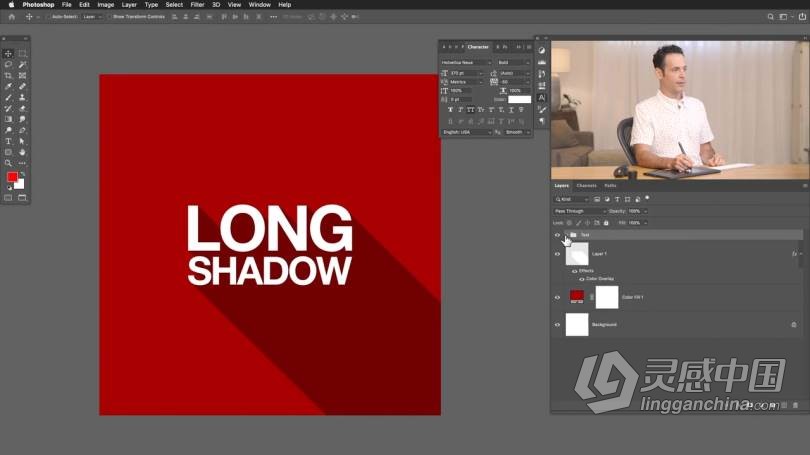Viewport: 810px width, 455px height.
Task: Select the Hand tool
Action: tap(22, 152)
